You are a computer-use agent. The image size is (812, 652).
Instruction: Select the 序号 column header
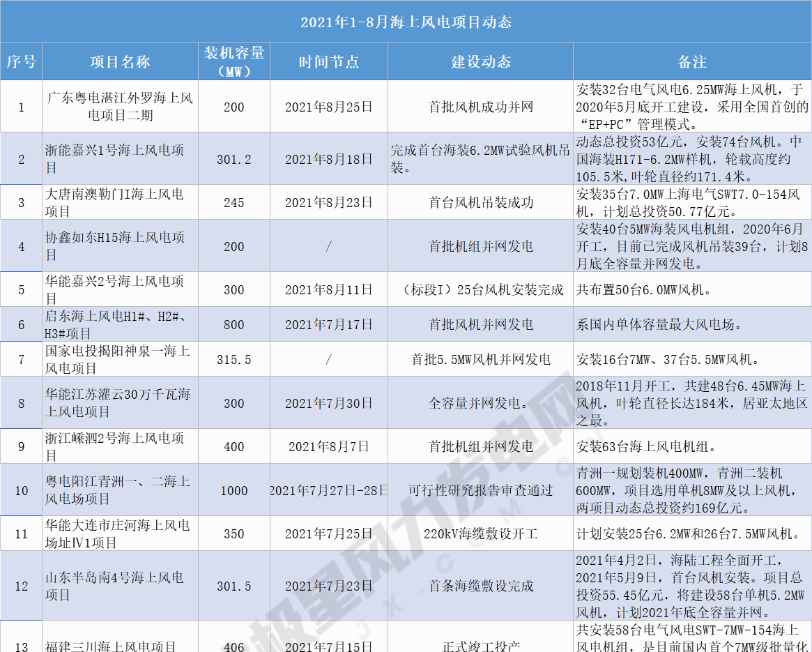[x=21, y=62]
